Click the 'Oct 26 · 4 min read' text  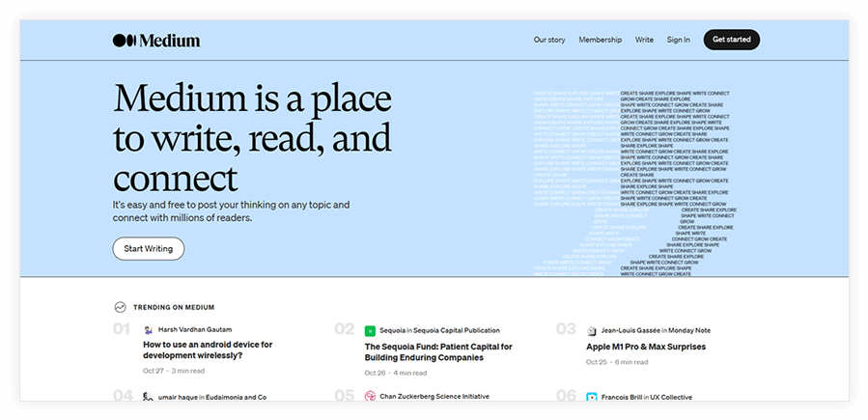click(x=395, y=373)
